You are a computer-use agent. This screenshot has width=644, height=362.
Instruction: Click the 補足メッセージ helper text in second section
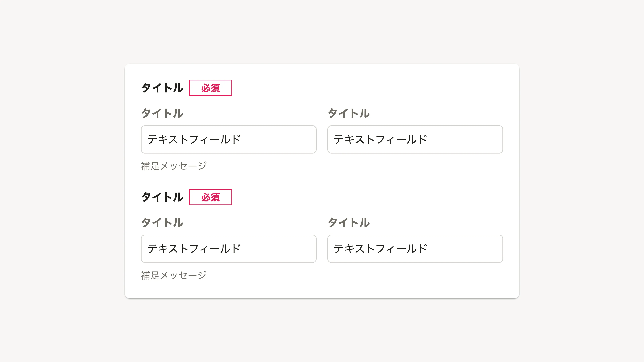tap(174, 275)
